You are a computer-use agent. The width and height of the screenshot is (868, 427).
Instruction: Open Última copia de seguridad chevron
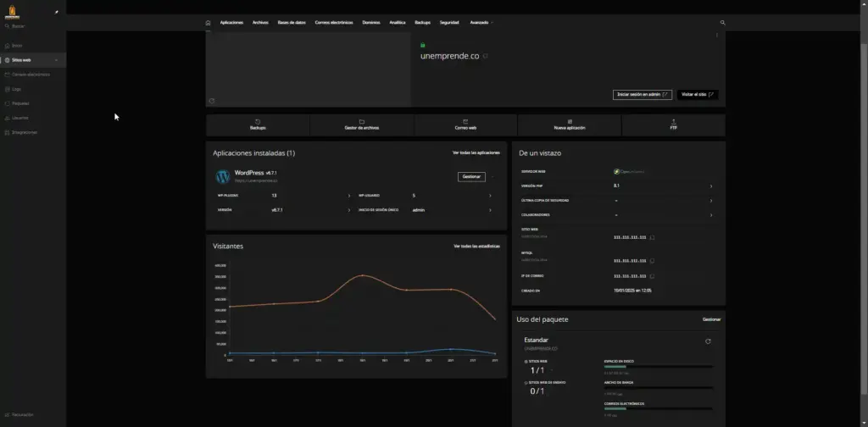(x=711, y=201)
